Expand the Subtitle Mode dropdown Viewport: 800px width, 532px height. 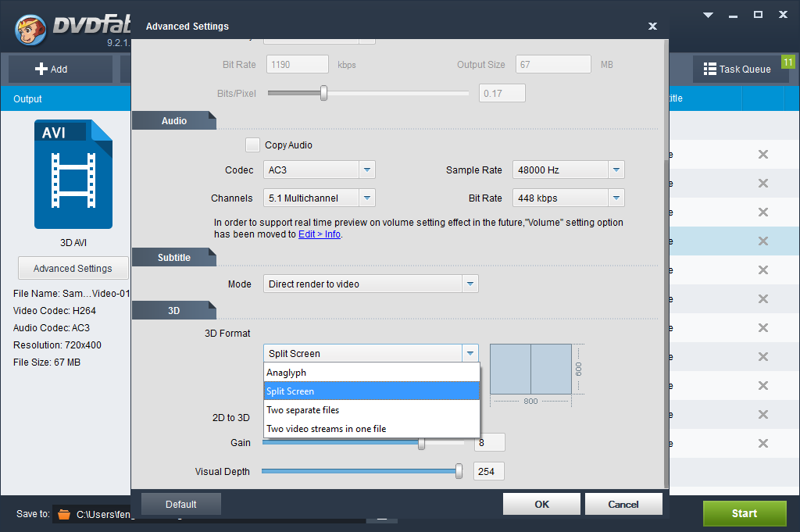(x=371, y=284)
